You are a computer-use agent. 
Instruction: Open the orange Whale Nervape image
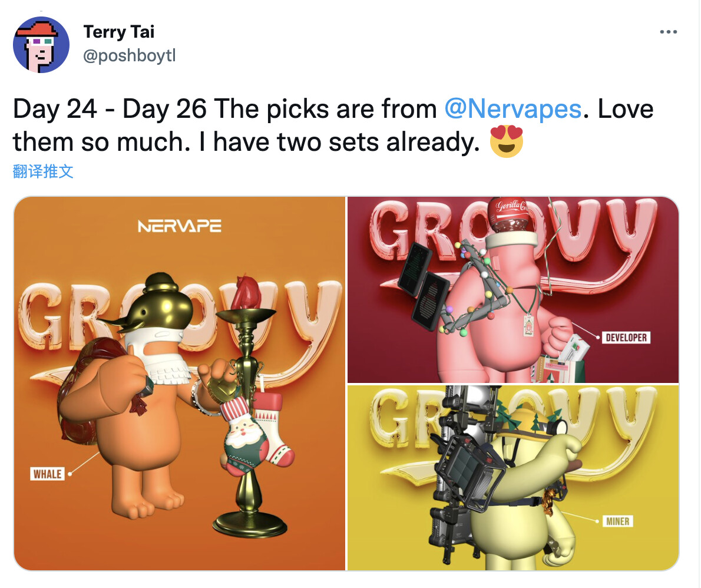pyautogui.click(x=180, y=383)
